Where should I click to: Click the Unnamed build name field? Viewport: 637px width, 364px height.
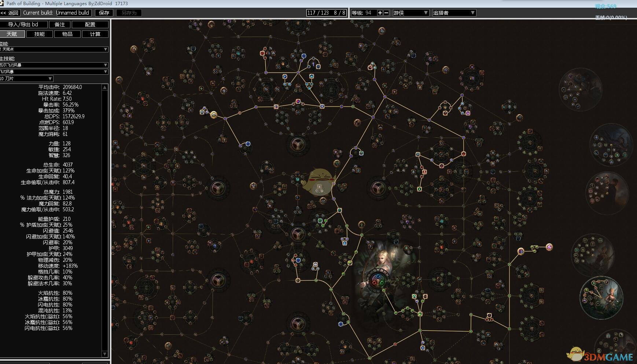73,13
